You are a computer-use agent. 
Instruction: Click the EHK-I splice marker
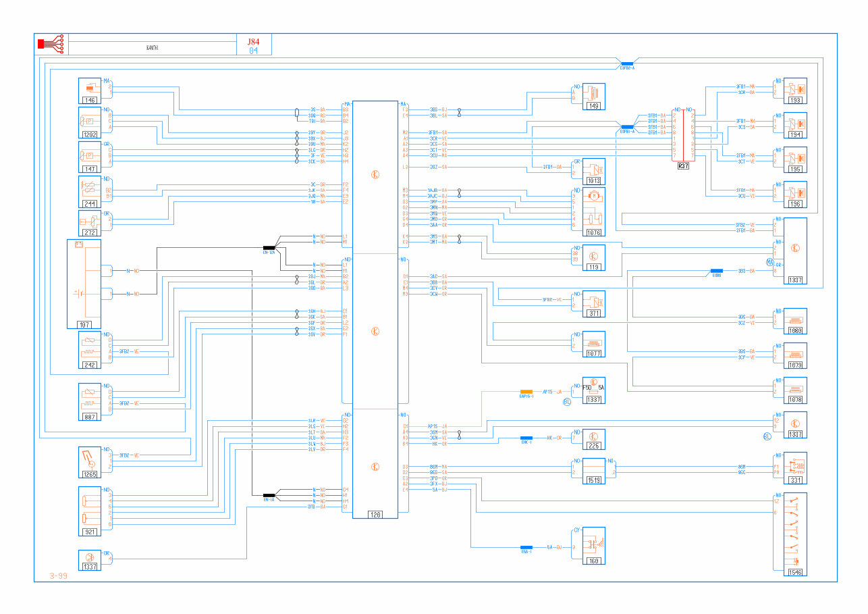pyautogui.click(x=526, y=438)
